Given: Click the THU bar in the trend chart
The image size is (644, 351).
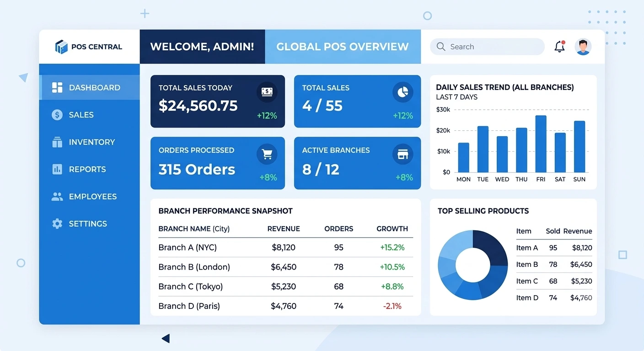Looking at the screenshot, I should coord(521,150).
